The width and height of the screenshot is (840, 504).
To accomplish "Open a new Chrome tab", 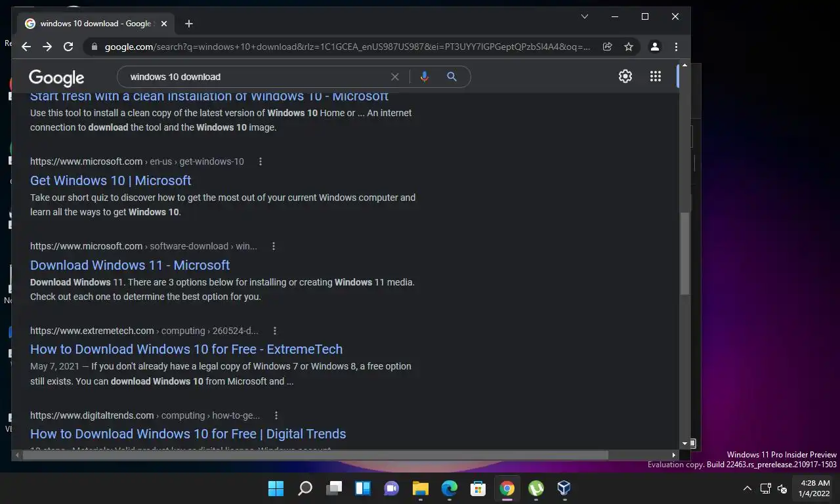I will click(x=189, y=24).
